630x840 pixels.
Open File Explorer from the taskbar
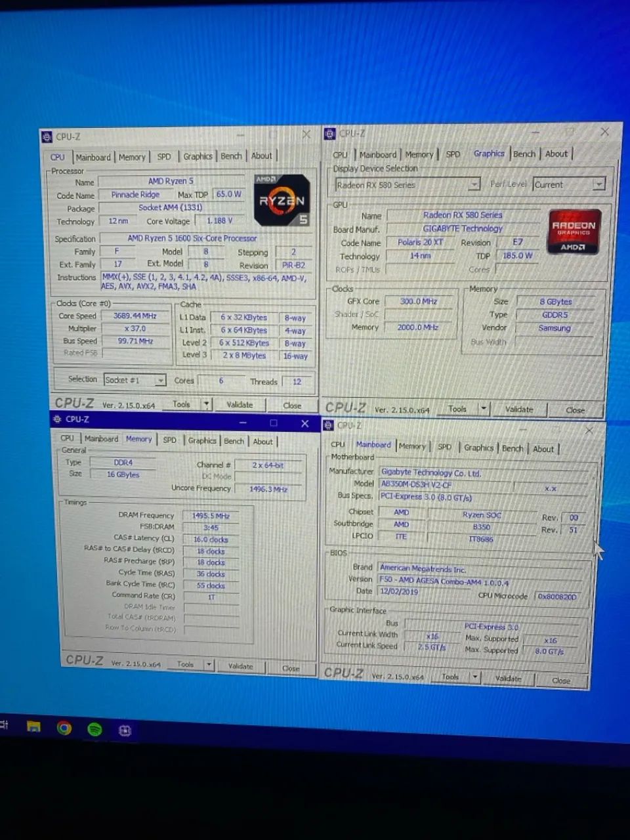(33, 726)
